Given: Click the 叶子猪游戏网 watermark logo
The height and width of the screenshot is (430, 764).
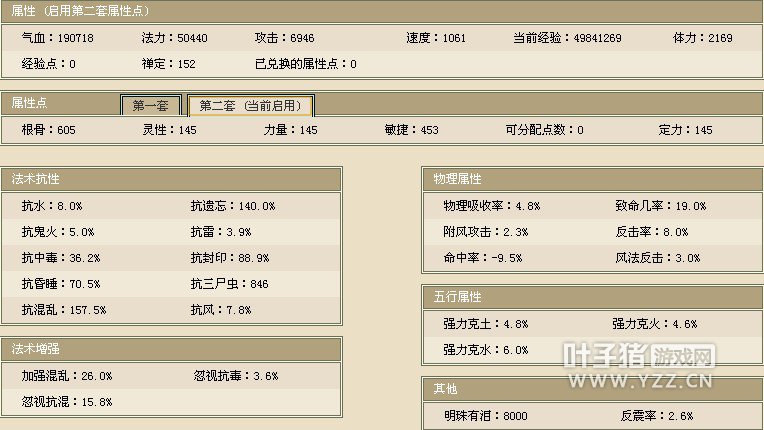Looking at the screenshot, I should pos(638,357).
